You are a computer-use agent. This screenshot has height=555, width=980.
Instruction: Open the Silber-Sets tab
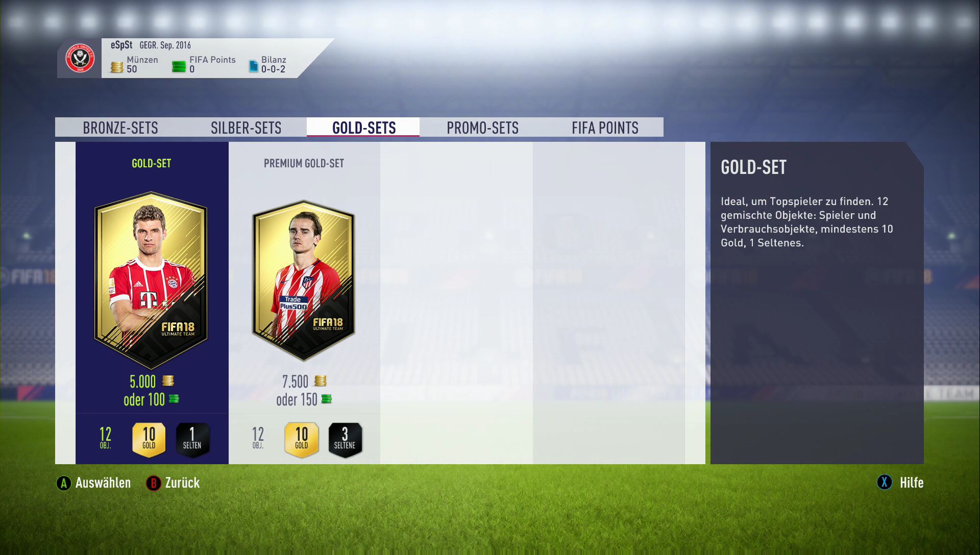coord(246,128)
